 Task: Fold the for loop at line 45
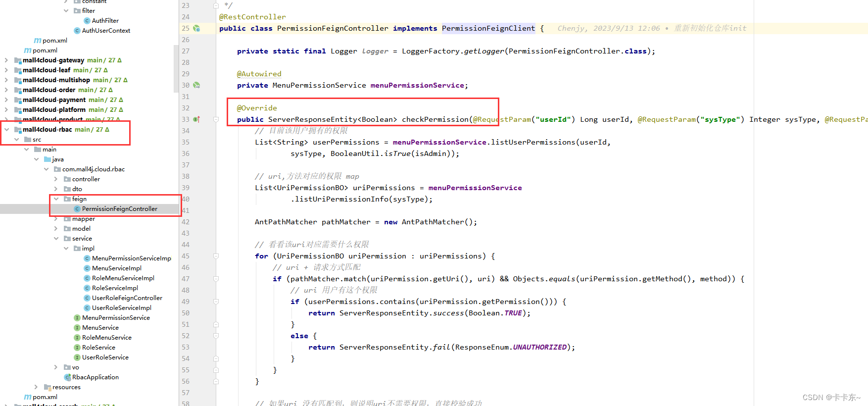(216, 256)
